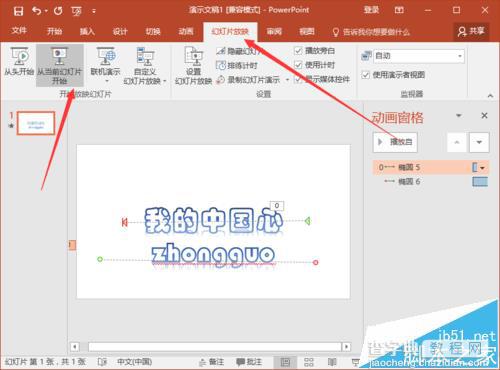Collapse the ribbon with the up chevron

[x=490, y=96]
